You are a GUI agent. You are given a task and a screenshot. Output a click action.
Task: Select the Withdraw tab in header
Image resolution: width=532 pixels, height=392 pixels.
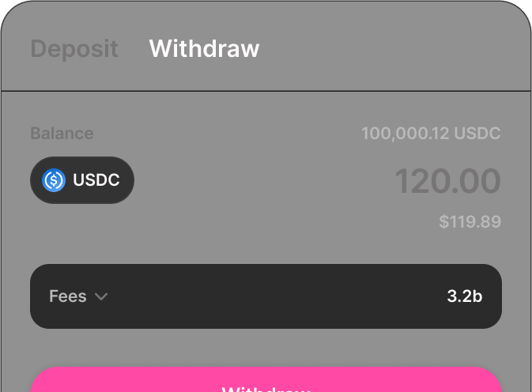coord(204,48)
